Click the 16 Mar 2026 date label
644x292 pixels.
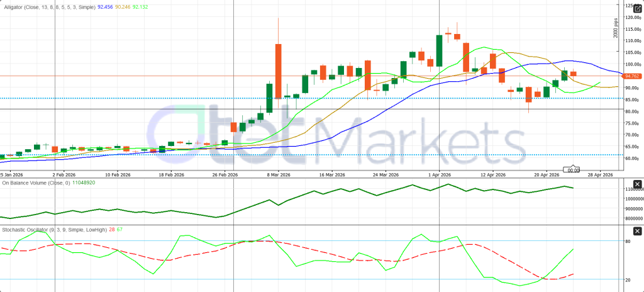point(332,175)
